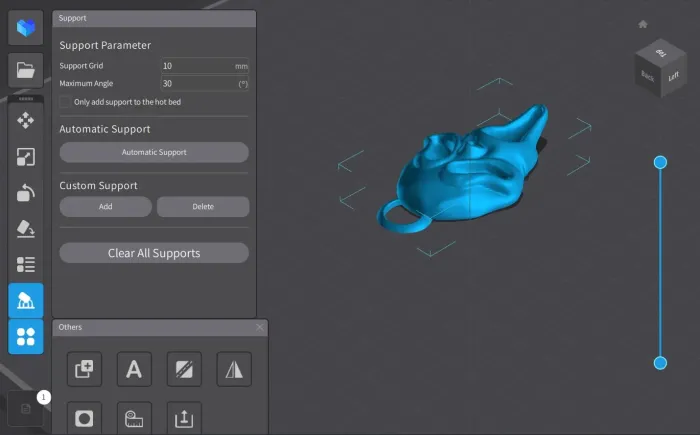The image size is (700, 435).
Task: Open the Measure tape tool
Action: tap(134, 419)
